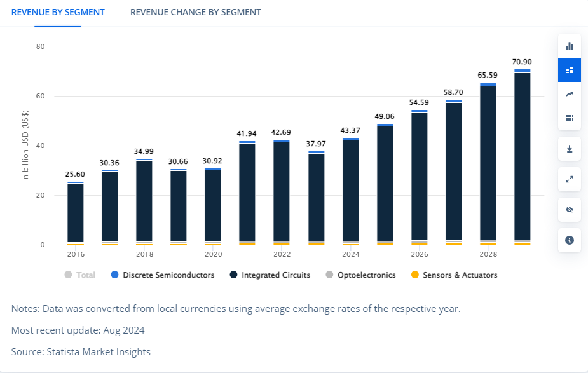
Task: Click the blue Discrete Semiconductors legend dot
Action: click(x=115, y=275)
